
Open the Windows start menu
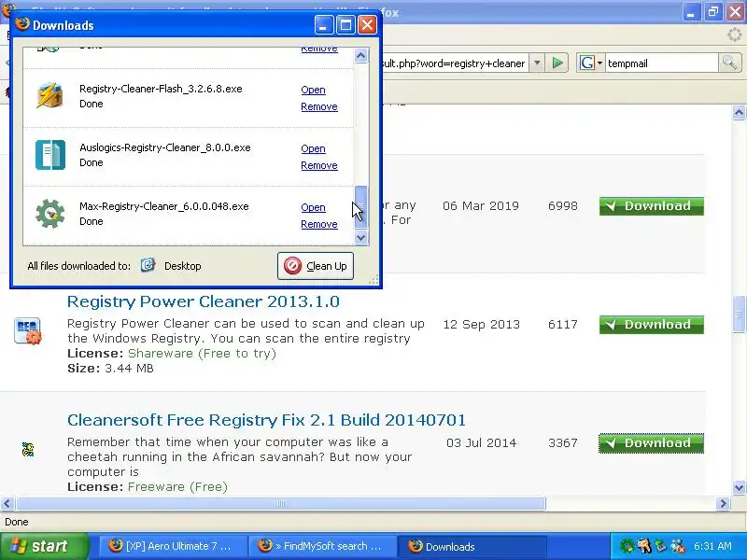point(44,546)
